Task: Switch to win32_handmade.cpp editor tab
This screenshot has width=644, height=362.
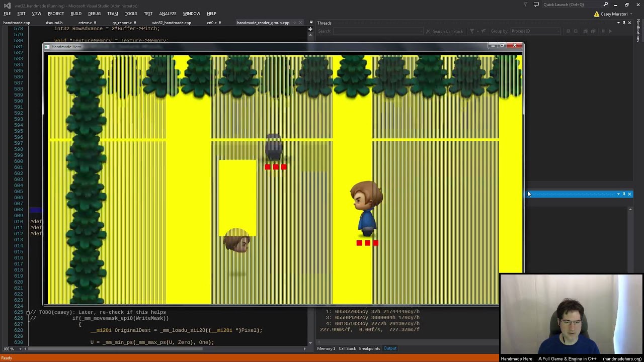Action: click(x=172, y=23)
